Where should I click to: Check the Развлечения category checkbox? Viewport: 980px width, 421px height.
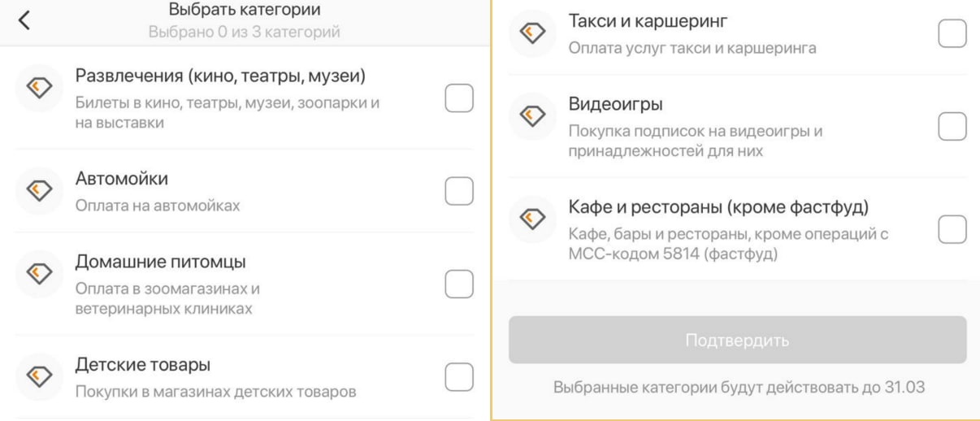[x=459, y=99]
